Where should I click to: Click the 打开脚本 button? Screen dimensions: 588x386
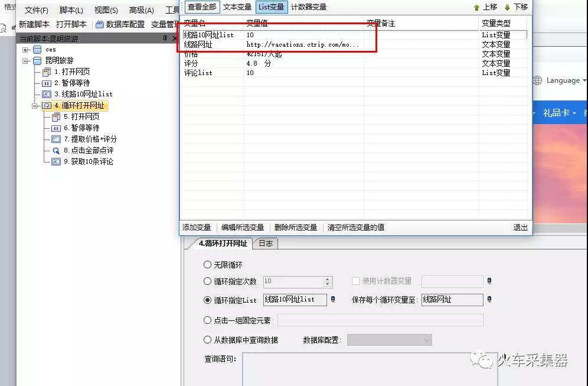coord(71,24)
